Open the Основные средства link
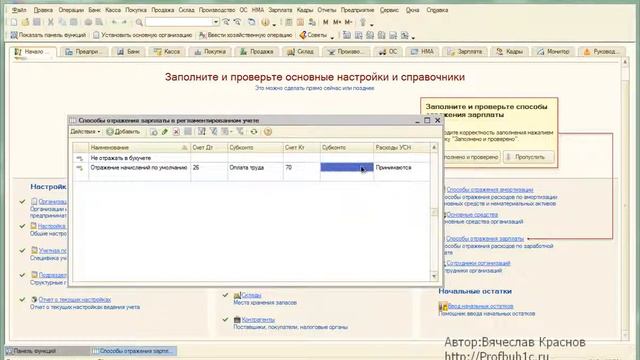The height and width of the screenshot is (360, 640). pyautogui.click(x=472, y=215)
